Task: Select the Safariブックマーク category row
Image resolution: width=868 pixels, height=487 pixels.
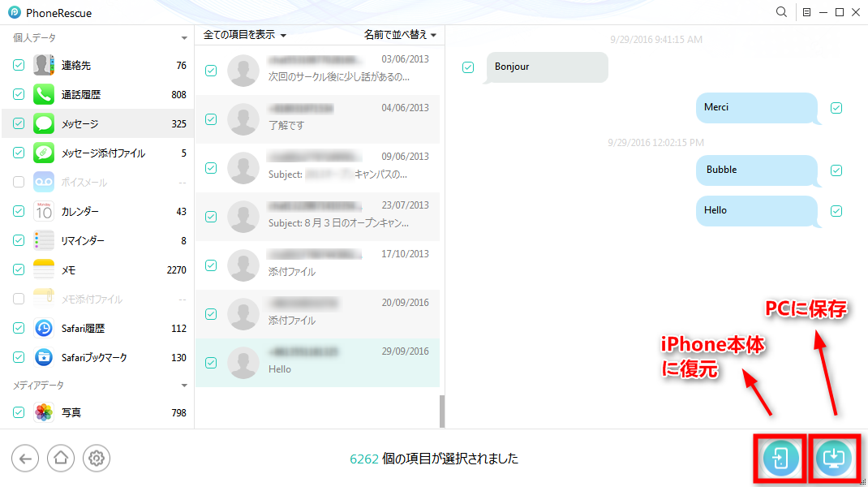Action: point(97,357)
